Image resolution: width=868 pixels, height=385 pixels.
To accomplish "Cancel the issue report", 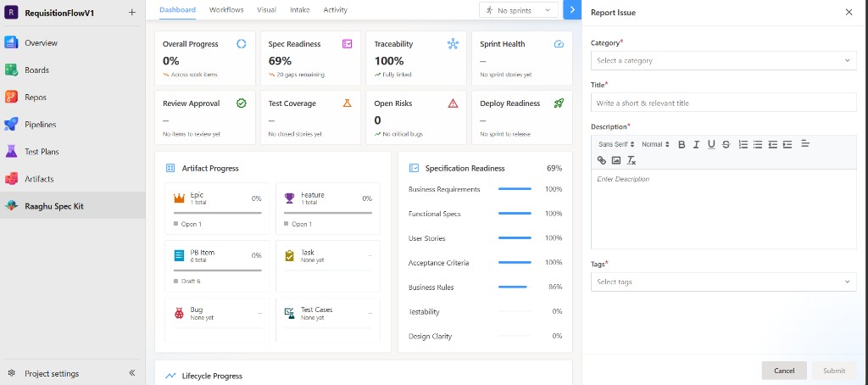I will tap(784, 371).
